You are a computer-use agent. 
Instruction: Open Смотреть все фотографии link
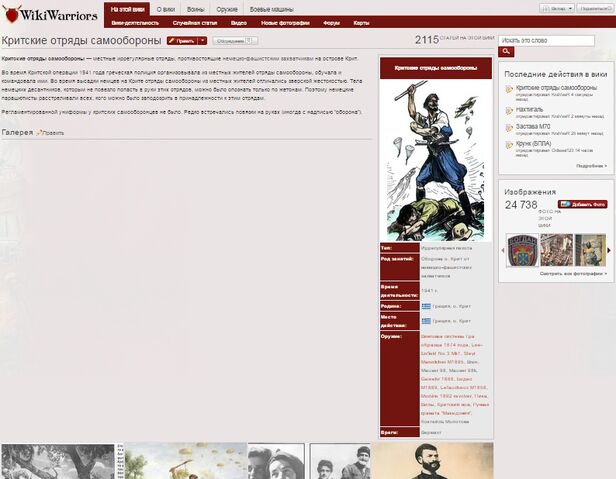(573, 273)
